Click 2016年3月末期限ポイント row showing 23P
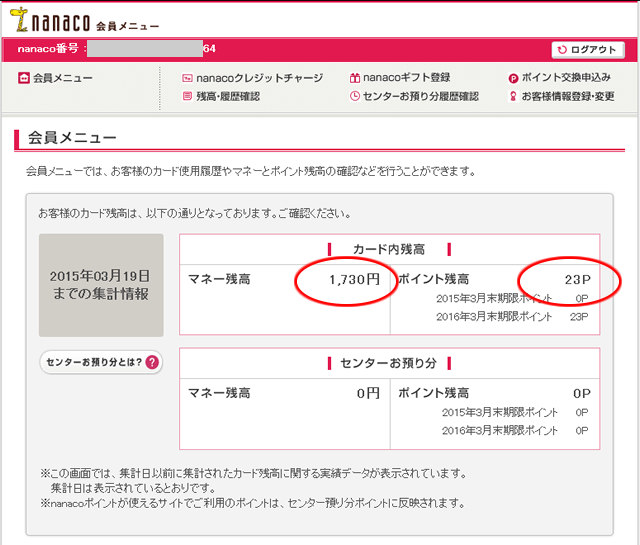The width and height of the screenshot is (640, 545). click(x=512, y=317)
